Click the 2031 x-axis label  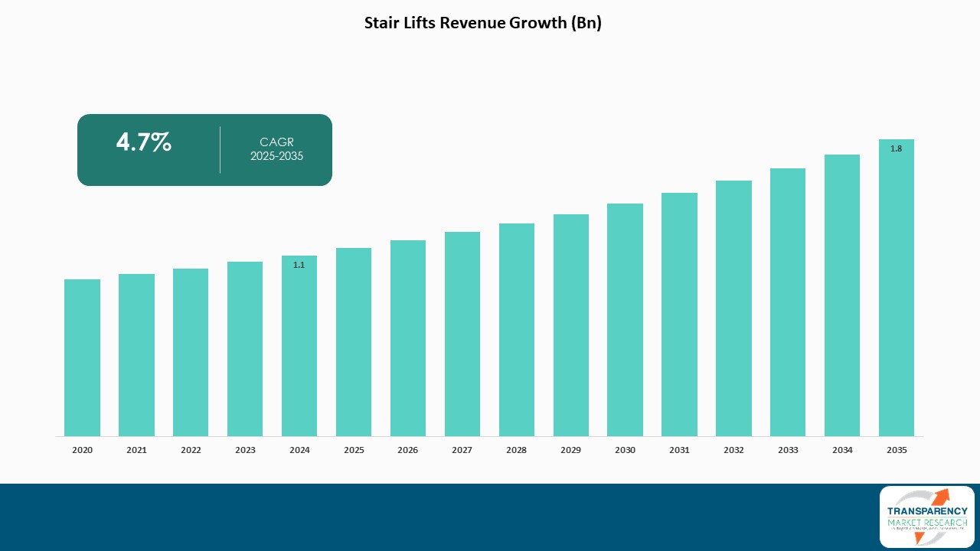coord(679,450)
